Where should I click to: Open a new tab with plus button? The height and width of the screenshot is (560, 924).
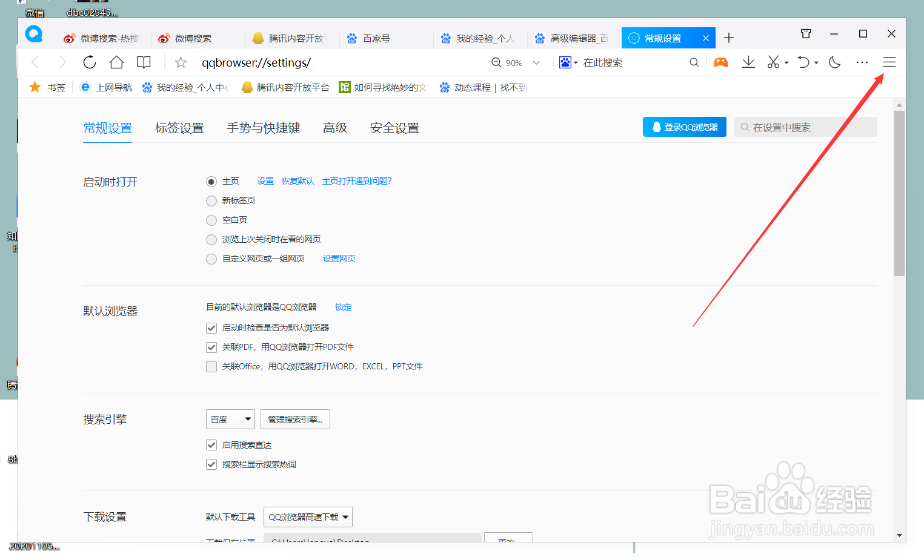(729, 38)
